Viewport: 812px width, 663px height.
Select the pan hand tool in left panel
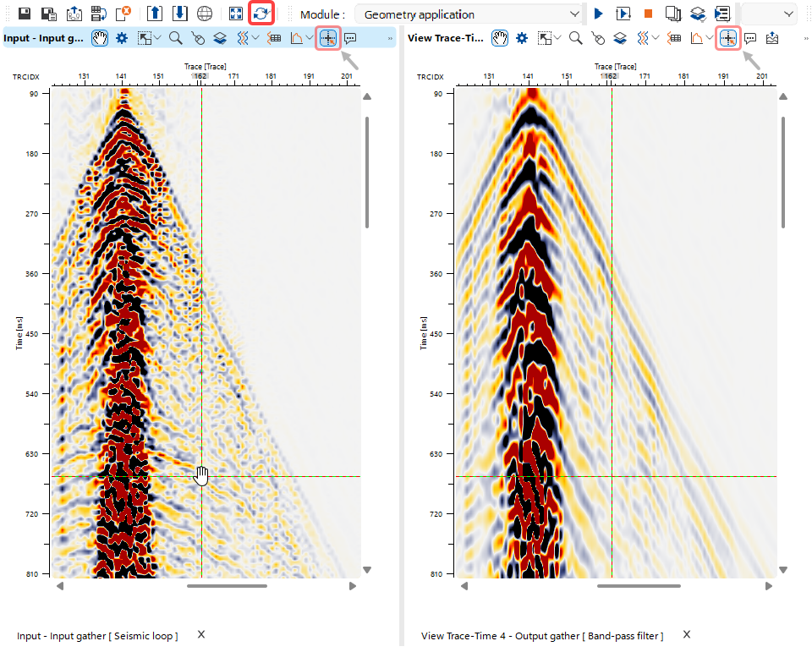click(x=99, y=38)
